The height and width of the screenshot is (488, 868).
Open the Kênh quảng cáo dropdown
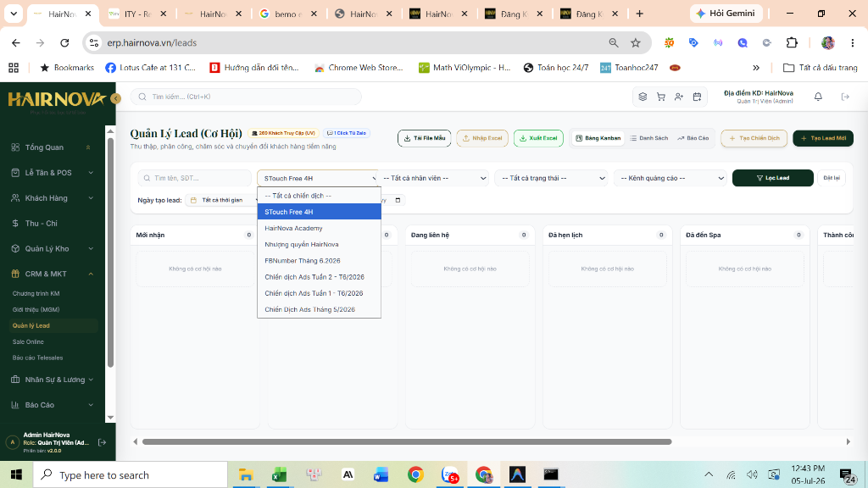coord(670,178)
